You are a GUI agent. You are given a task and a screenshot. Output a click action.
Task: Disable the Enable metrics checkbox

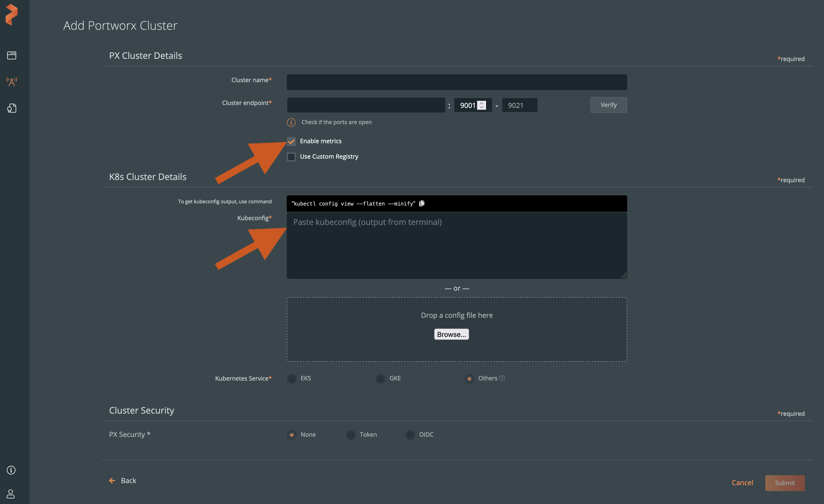(291, 141)
